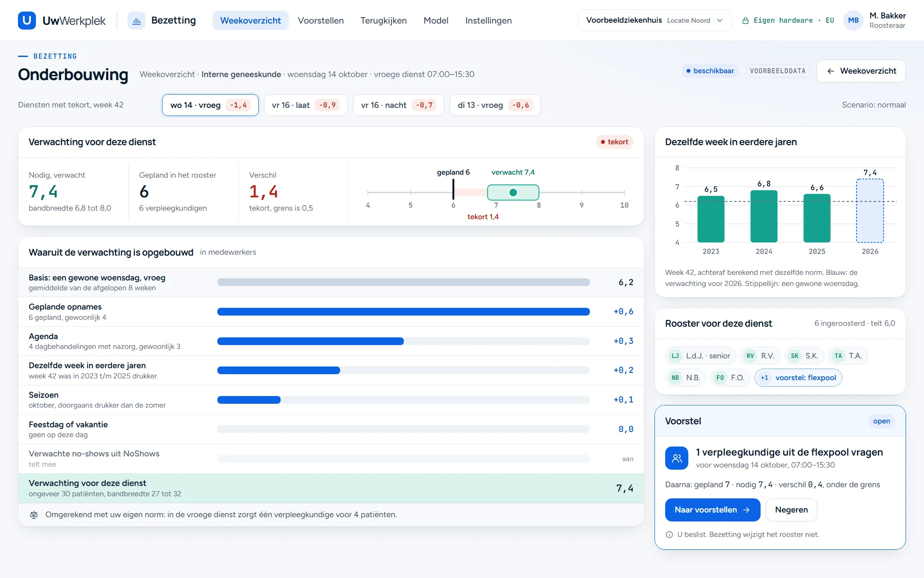Image resolution: width=924 pixels, height=578 pixels.
Task: Click the lock icon beside Eigen hardware
Action: 745,21
